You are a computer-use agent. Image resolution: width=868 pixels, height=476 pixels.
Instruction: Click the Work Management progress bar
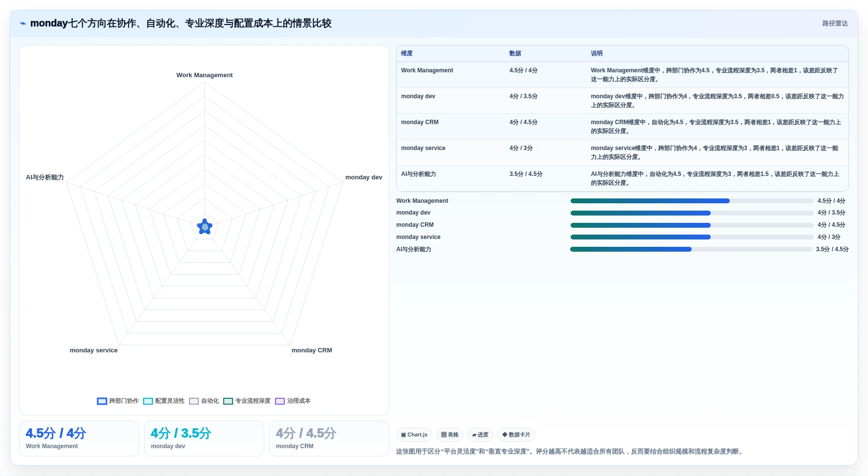pyautogui.click(x=692, y=201)
